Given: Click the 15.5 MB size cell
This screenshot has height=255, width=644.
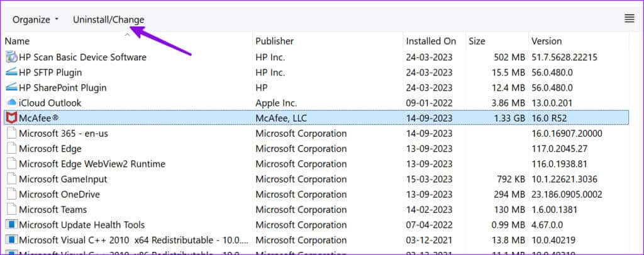Looking at the screenshot, I should (508, 72).
